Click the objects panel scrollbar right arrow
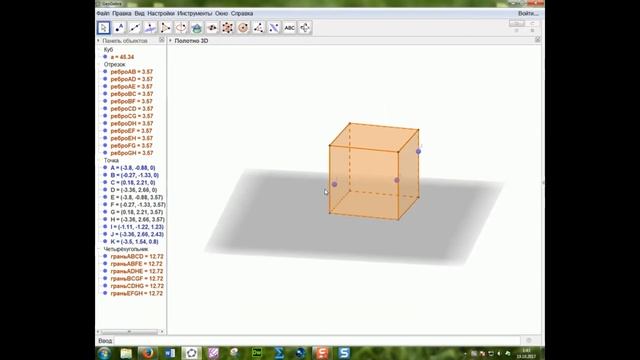The height and width of the screenshot is (360, 640). click(162, 332)
